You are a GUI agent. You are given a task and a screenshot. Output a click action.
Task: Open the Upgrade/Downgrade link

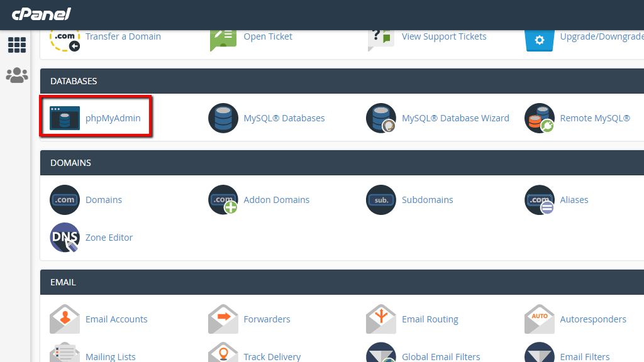click(602, 36)
